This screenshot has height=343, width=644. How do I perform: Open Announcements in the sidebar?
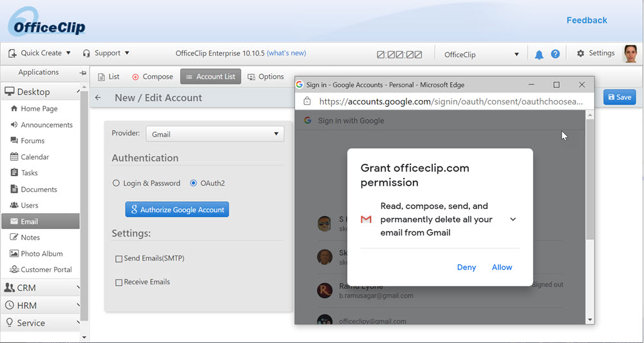tap(41, 124)
